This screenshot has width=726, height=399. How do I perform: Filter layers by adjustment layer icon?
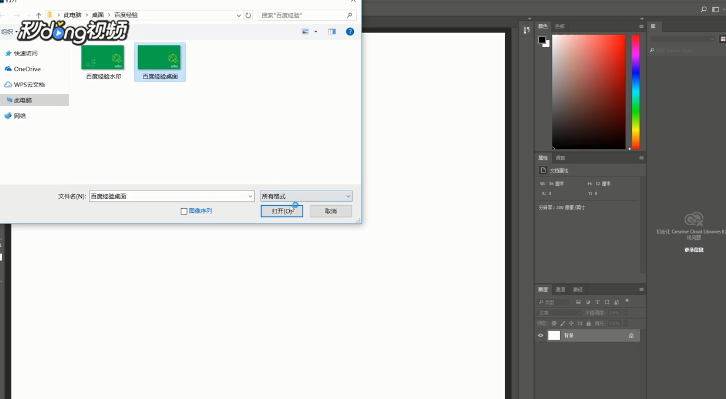(x=588, y=302)
